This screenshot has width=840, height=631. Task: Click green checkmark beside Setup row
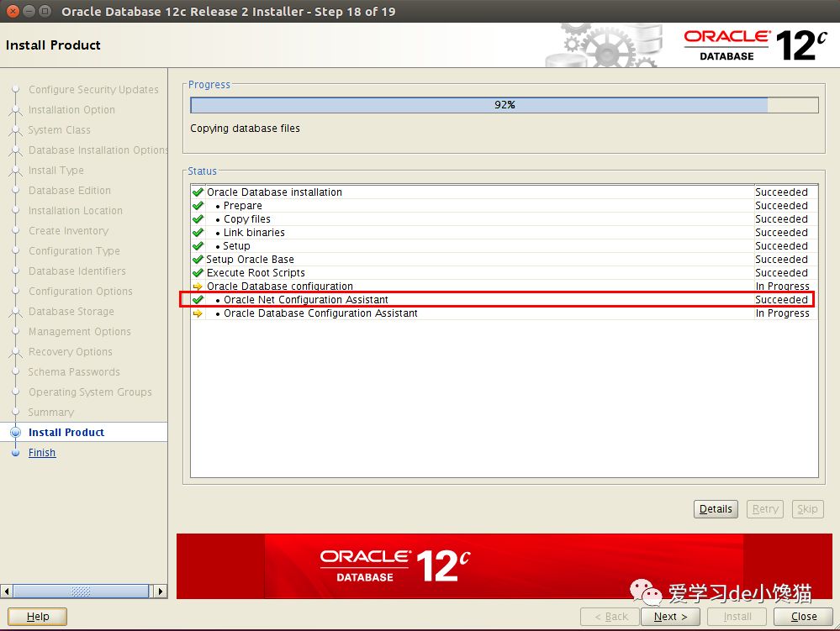click(198, 245)
